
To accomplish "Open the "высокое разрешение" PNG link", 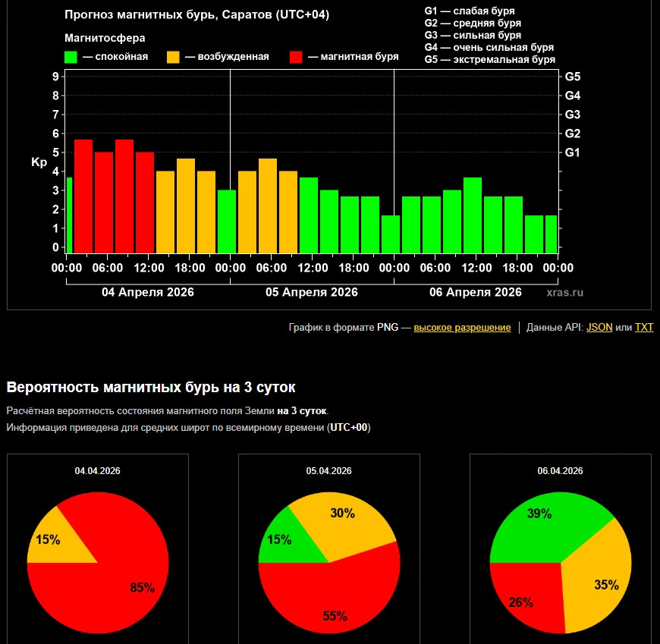I will (462, 328).
